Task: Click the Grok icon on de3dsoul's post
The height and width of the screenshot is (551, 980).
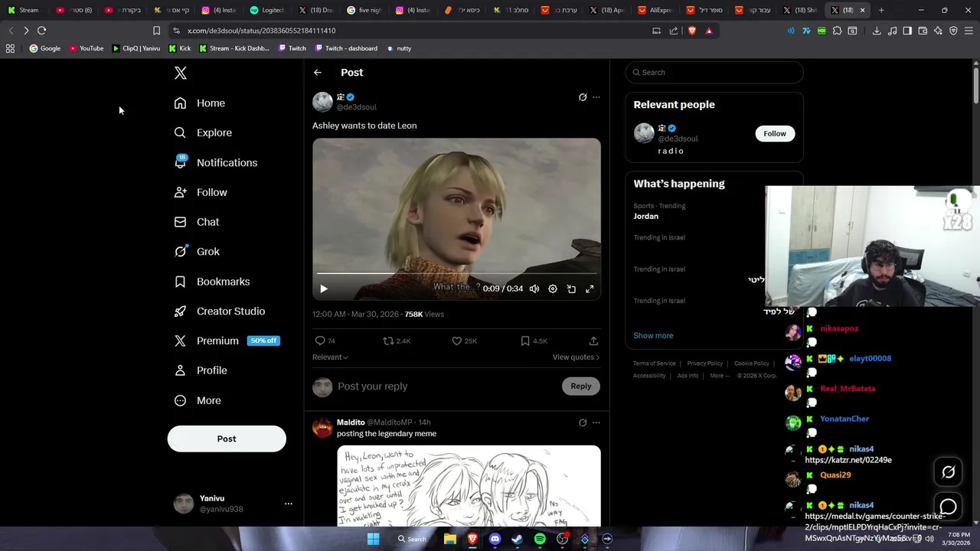Action: (x=583, y=97)
